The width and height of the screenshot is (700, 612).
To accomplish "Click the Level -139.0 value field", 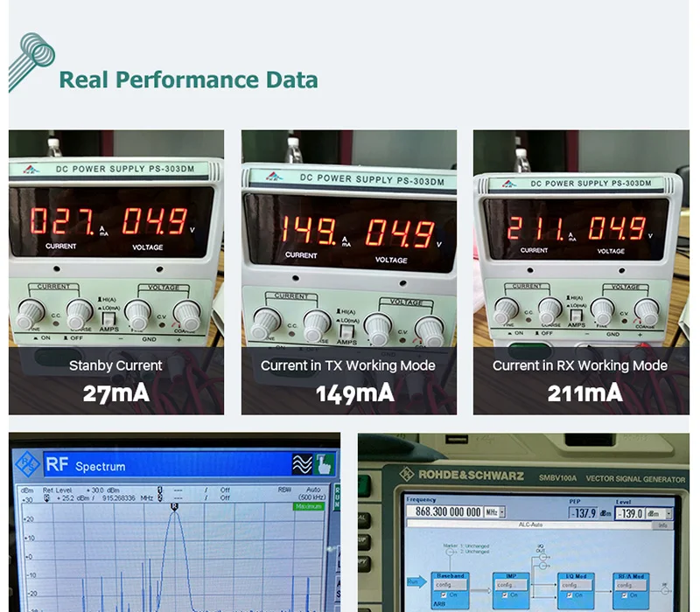I will (x=629, y=514).
